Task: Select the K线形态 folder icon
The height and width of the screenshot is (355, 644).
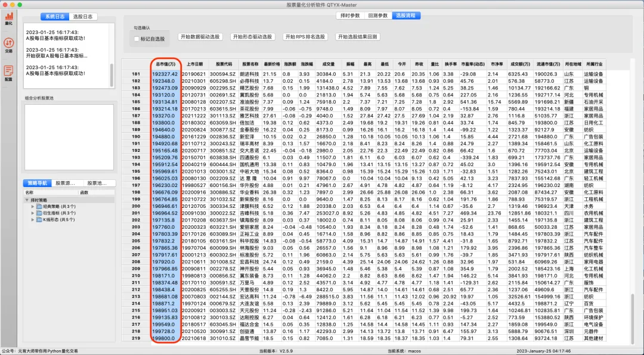Action: [39, 220]
